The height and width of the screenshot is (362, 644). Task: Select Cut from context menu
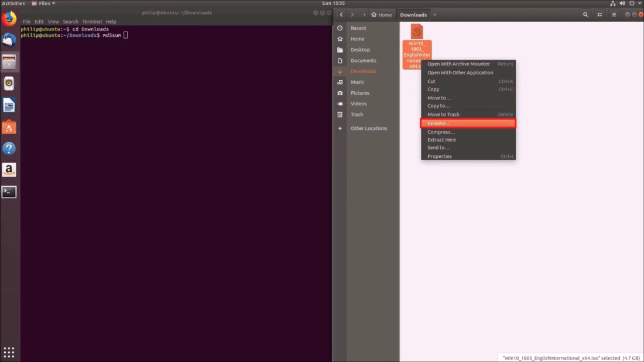[x=468, y=81]
